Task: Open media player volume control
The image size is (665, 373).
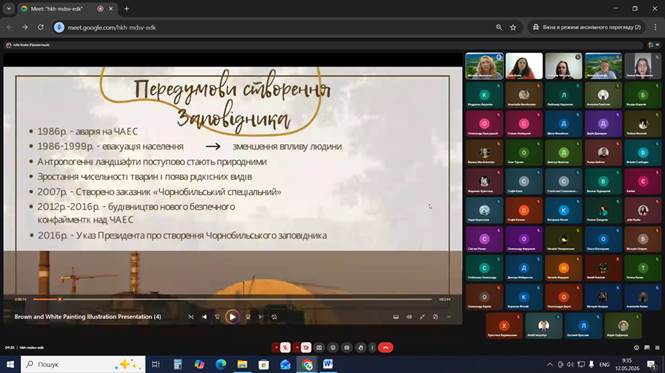Action: point(409,317)
